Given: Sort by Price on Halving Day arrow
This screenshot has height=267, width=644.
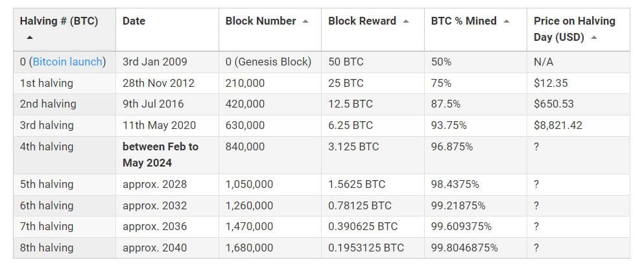Looking at the screenshot, I should [x=594, y=38].
